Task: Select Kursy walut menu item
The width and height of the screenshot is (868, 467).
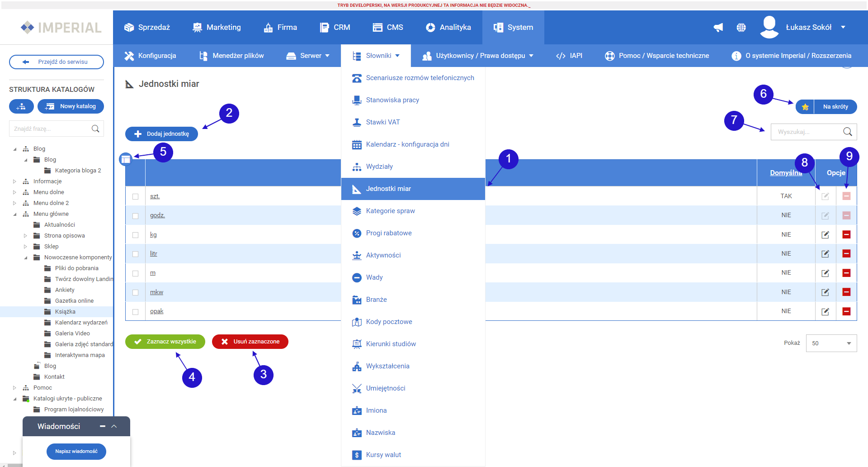Action: pyautogui.click(x=383, y=455)
